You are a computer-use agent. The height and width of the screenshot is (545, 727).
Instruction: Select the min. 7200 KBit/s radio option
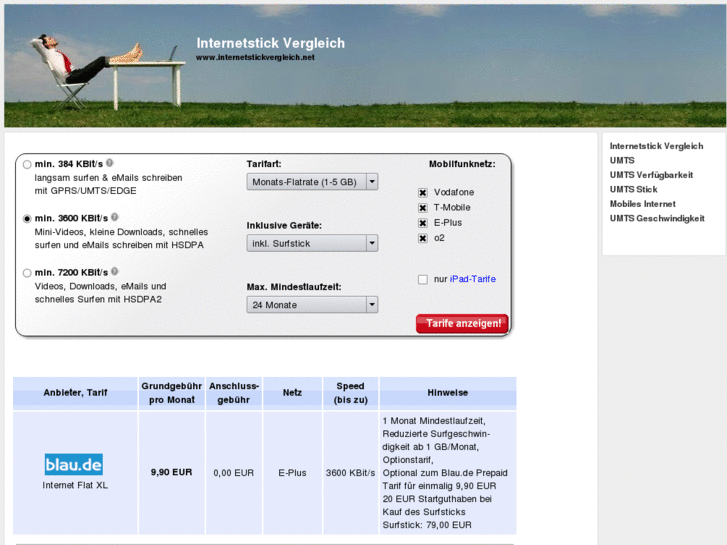coord(27,272)
